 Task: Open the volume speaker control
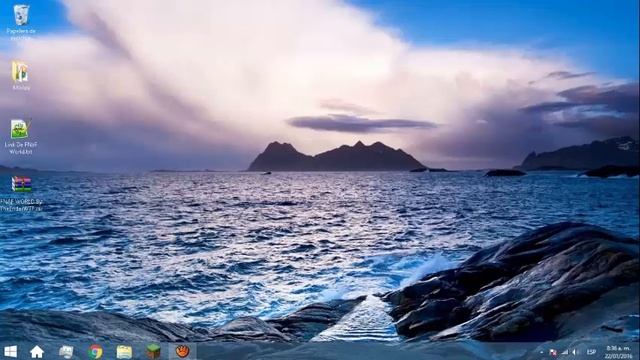click(575, 352)
